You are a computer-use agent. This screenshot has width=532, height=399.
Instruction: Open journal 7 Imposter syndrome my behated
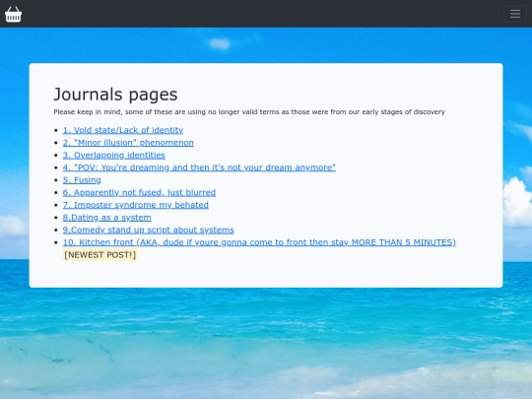point(135,205)
